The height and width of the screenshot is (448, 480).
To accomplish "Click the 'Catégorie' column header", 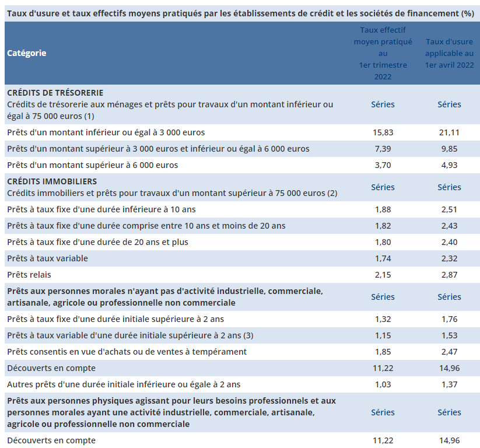I will click(x=27, y=53).
